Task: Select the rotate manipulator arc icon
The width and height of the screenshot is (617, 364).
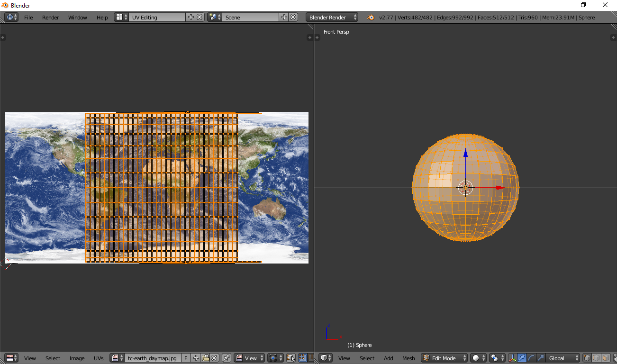Action: coord(531,358)
